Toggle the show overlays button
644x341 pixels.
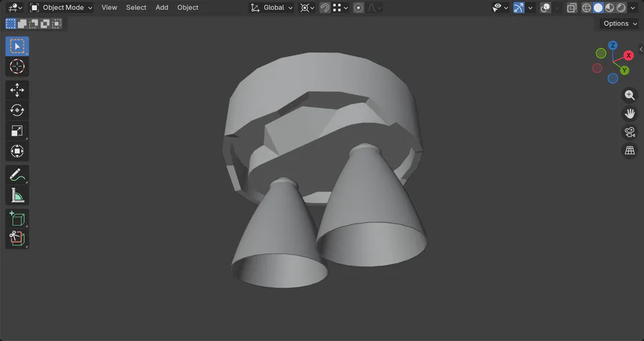(x=545, y=7)
